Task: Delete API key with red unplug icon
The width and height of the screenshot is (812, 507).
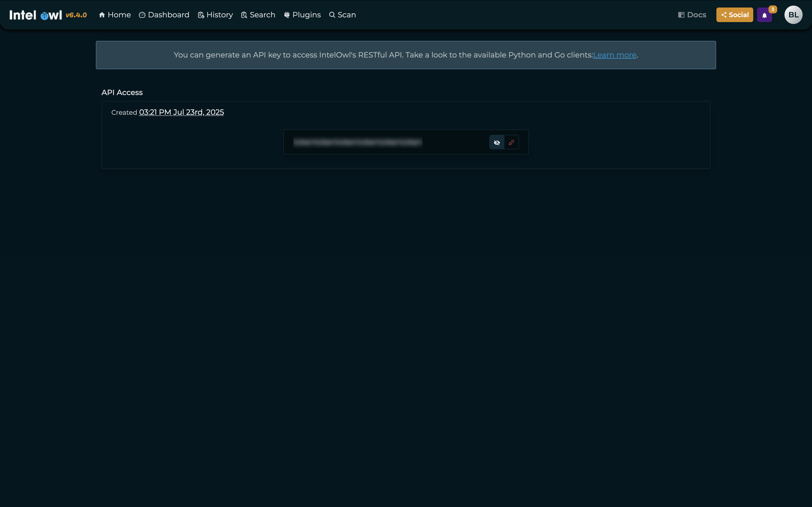Action: 511,142
